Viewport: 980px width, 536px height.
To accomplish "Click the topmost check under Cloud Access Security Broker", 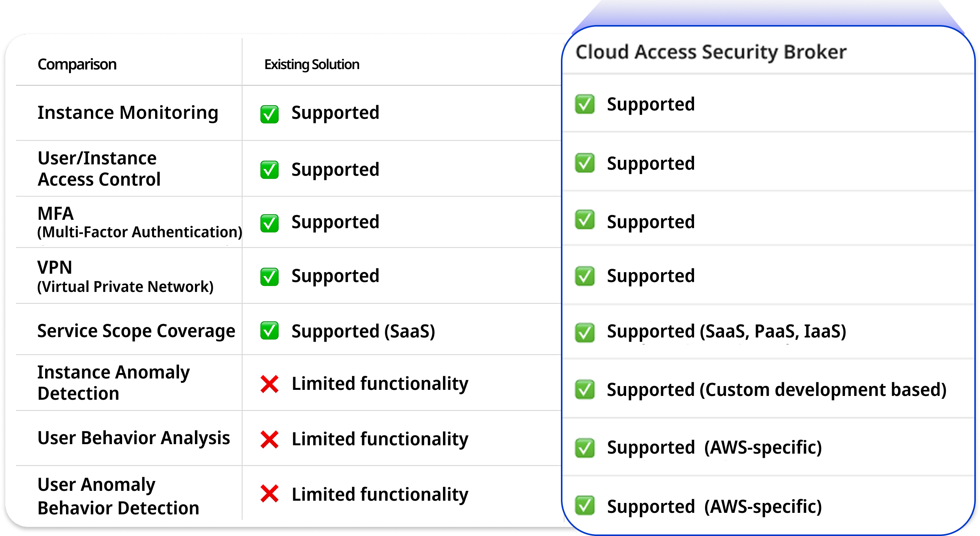I will [x=585, y=104].
